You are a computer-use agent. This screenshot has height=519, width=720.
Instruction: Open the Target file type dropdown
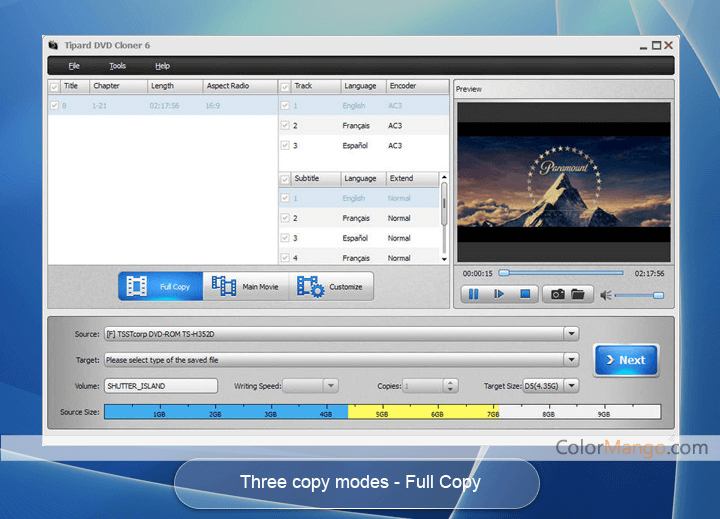point(571,360)
